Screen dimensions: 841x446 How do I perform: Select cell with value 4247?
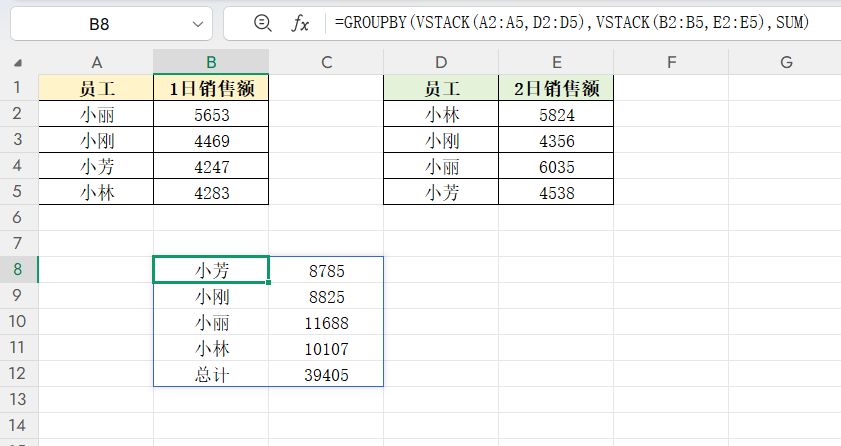click(x=211, y=166)
